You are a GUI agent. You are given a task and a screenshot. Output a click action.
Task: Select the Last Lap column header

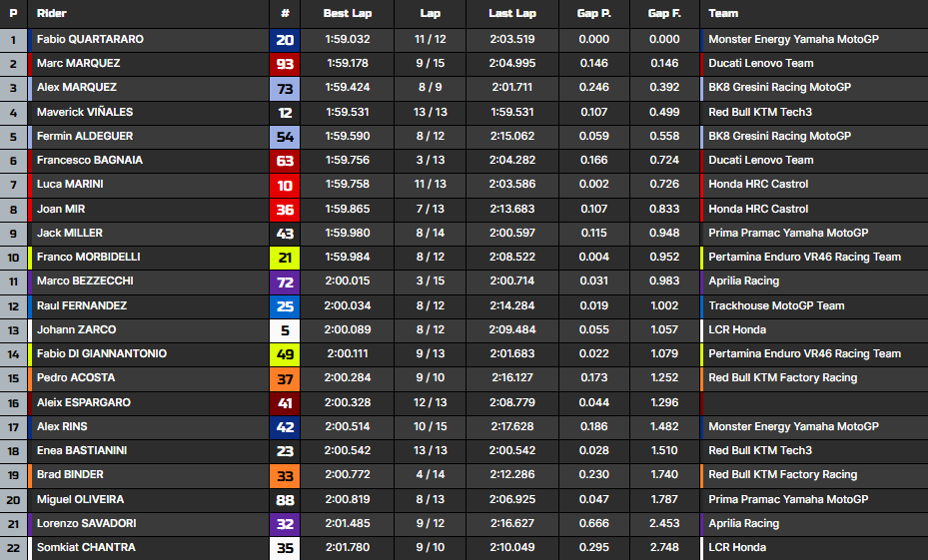click(x=511, y=14)
